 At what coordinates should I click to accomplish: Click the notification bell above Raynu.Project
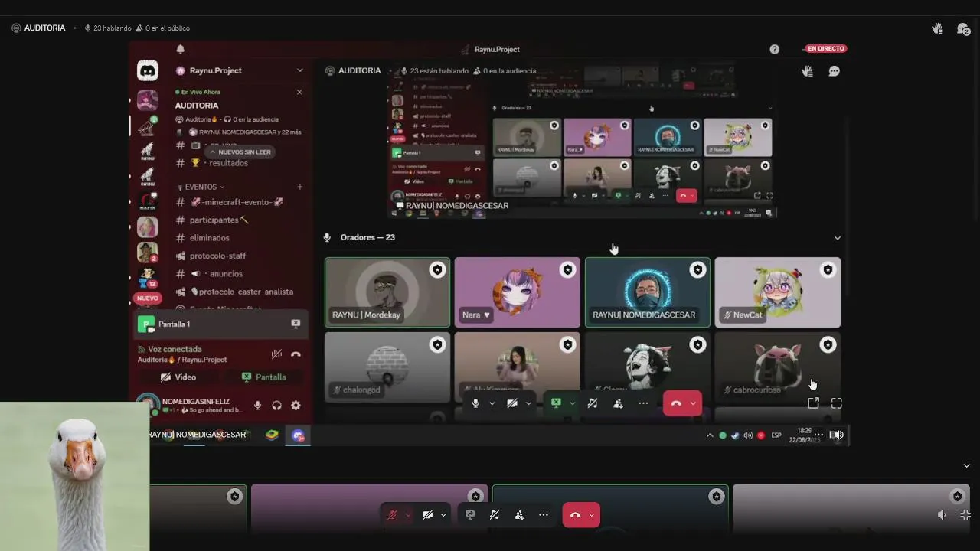point(181,49)
